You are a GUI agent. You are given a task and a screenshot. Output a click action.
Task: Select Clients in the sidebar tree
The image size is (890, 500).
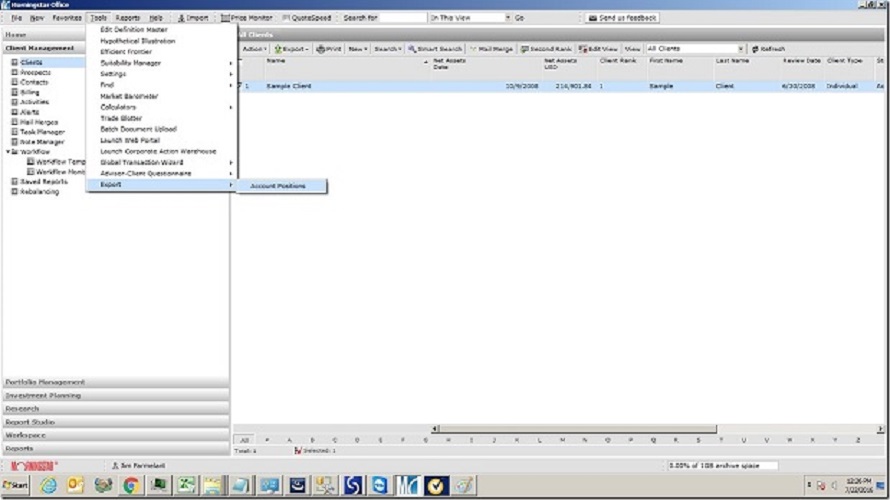[31, 62]
